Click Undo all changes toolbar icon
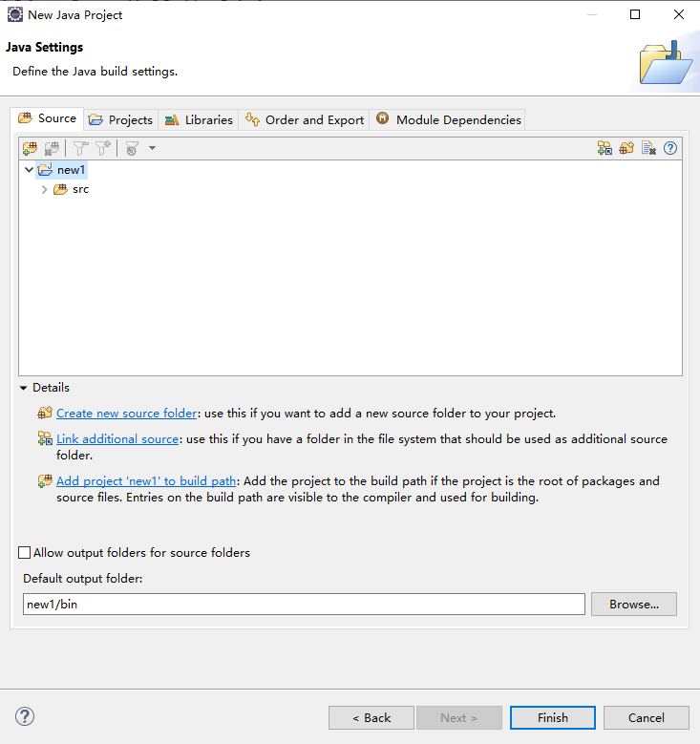Image resolution: width=700 pixels, height=744 pixels. coord(648,148)
